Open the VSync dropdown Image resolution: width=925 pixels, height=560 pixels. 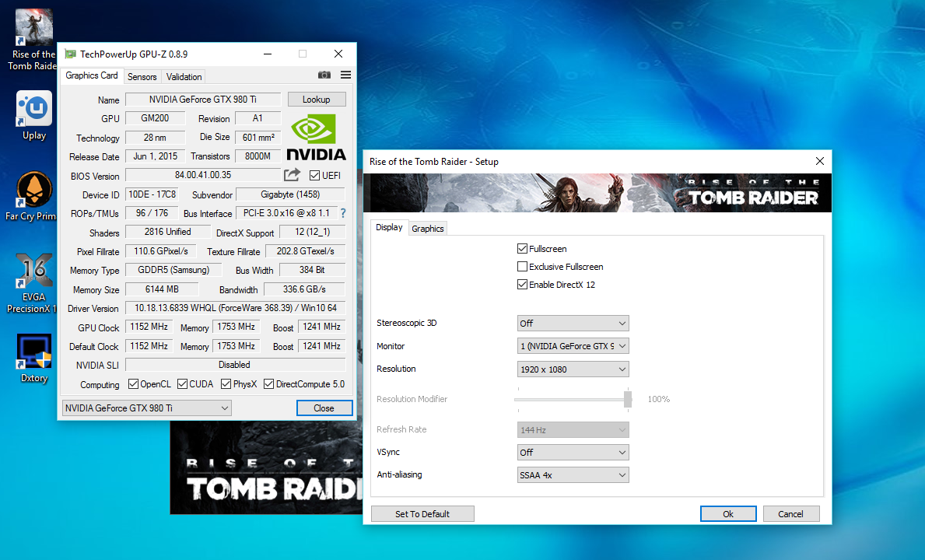click(x=573, y=452)
